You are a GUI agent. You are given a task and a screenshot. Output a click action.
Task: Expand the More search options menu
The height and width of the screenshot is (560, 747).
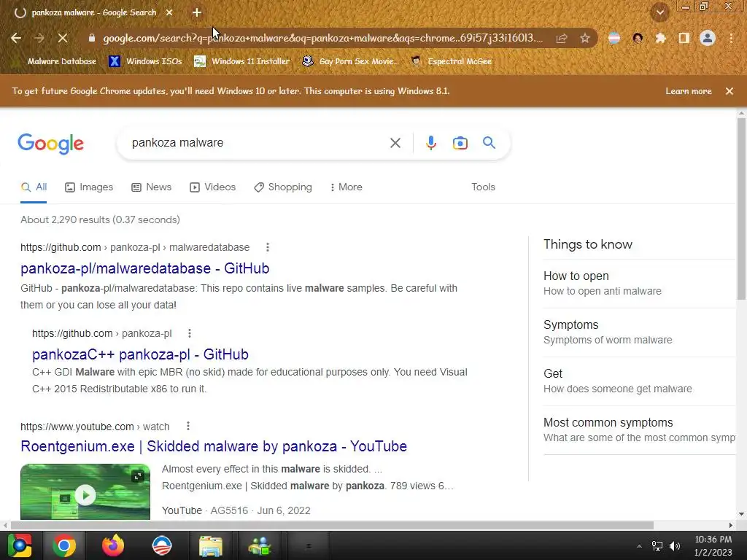(347, 187)
